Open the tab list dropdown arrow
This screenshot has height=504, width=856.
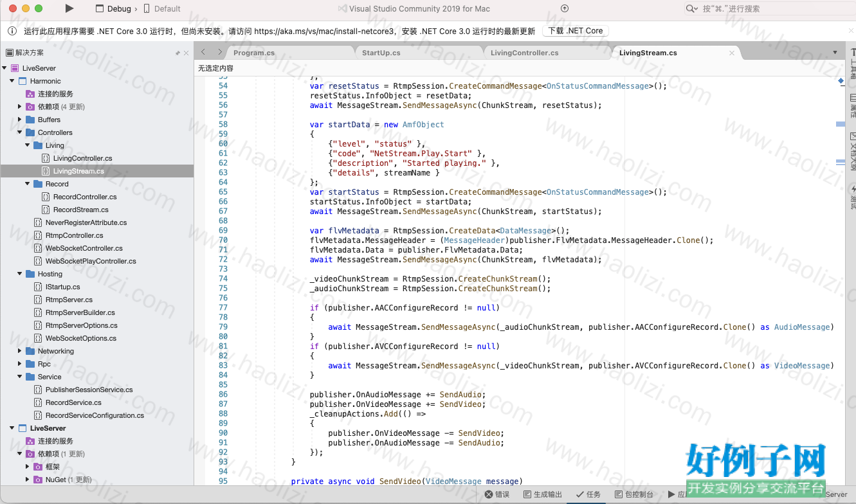(x=835, y=53)
